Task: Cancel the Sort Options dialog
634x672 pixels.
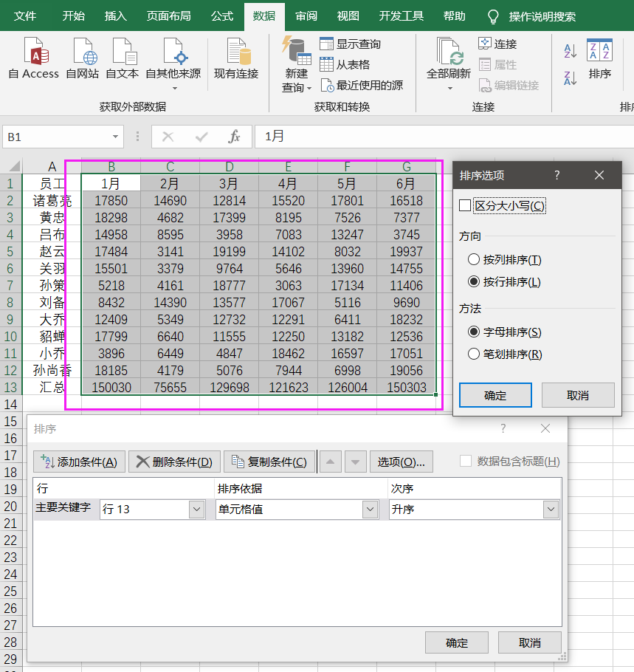Action: tap(578, 395)
